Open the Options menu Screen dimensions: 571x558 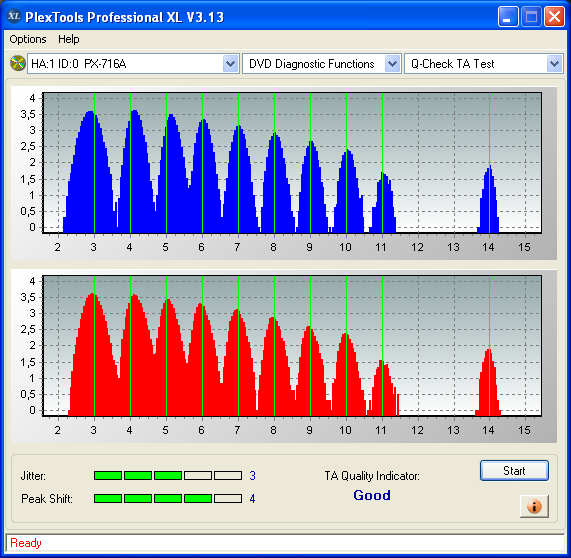[28, 39]
